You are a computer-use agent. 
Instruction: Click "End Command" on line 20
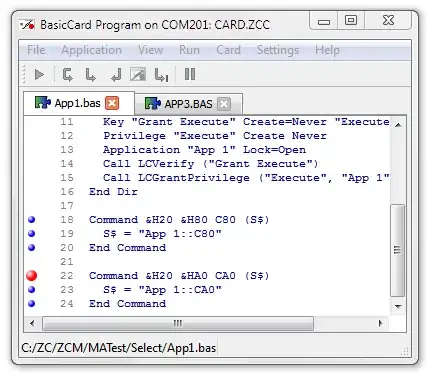127,248
